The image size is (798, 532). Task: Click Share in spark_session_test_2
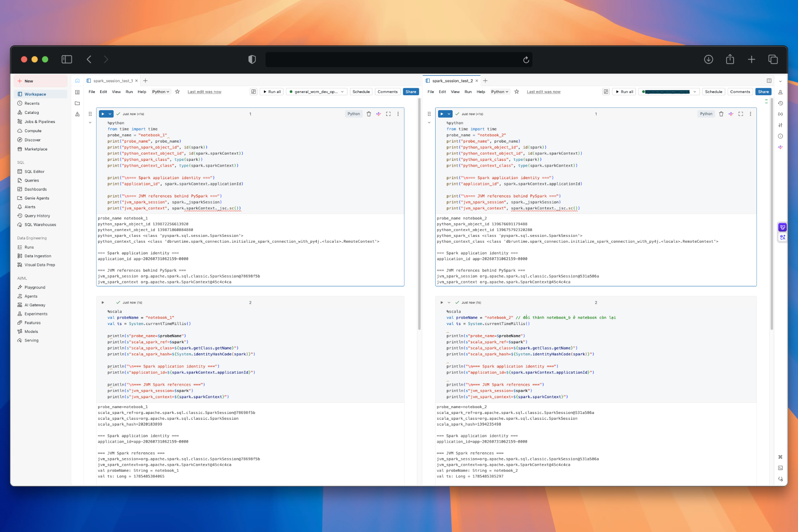click(x=763, y=92)
